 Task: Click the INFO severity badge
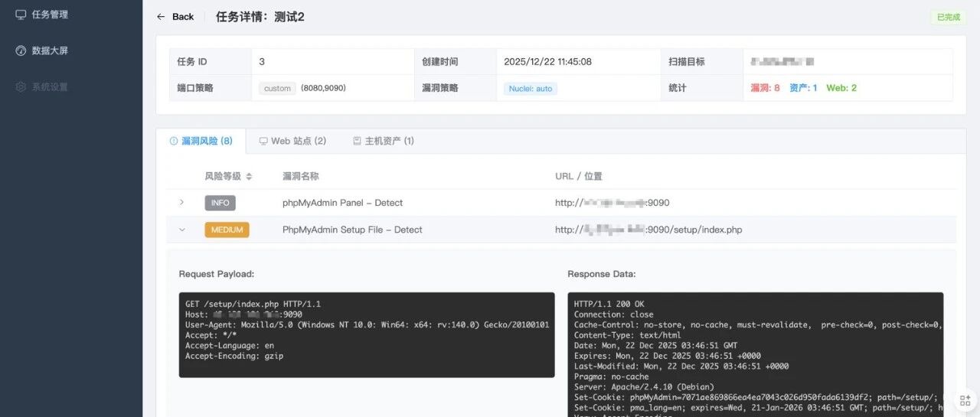(220, 203)
